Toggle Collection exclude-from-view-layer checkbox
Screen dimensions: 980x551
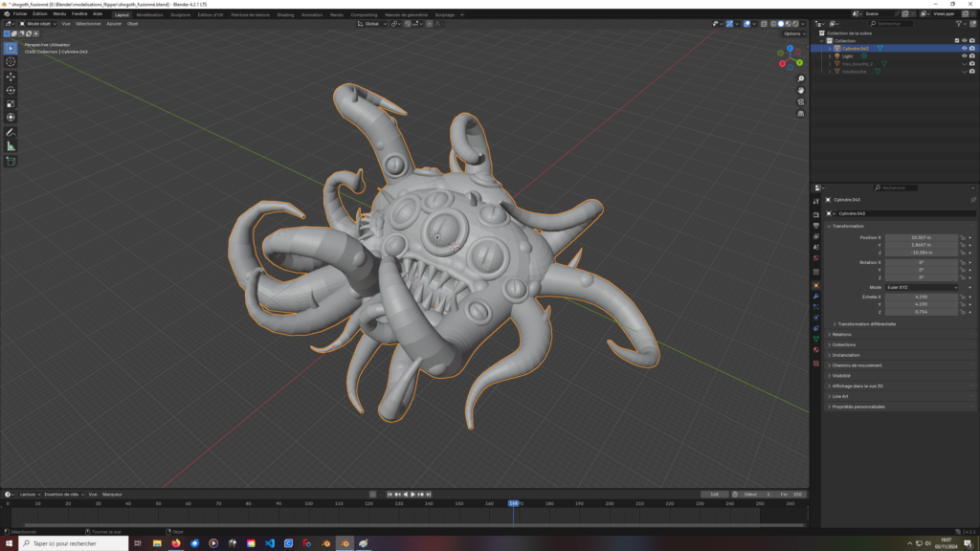click(957, 40)
